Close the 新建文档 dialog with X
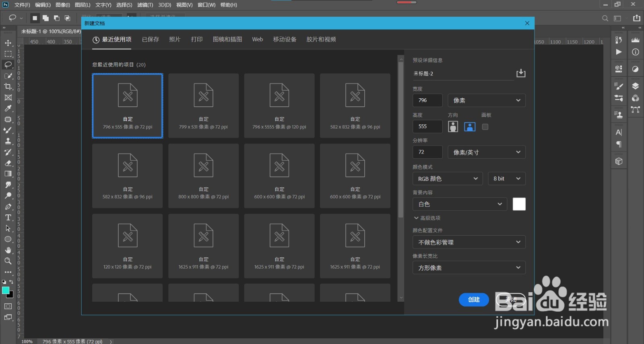 [x=527, y=23]
